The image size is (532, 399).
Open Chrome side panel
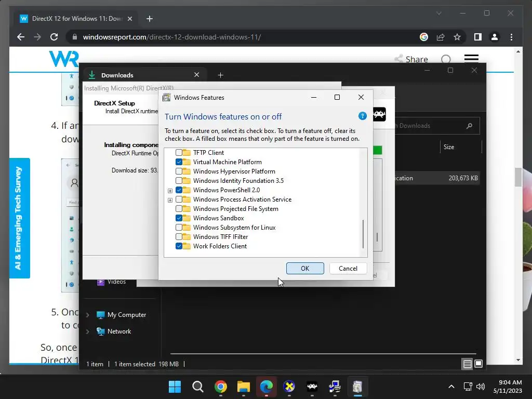pos(478,37)
